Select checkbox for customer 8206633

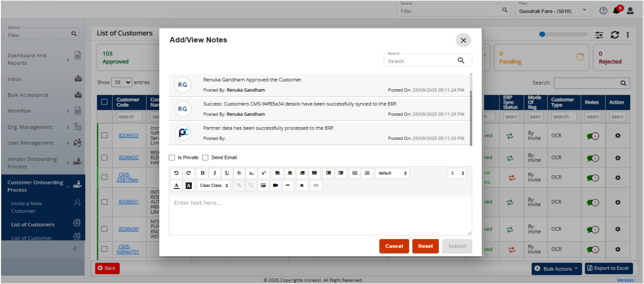click(105, 135)
